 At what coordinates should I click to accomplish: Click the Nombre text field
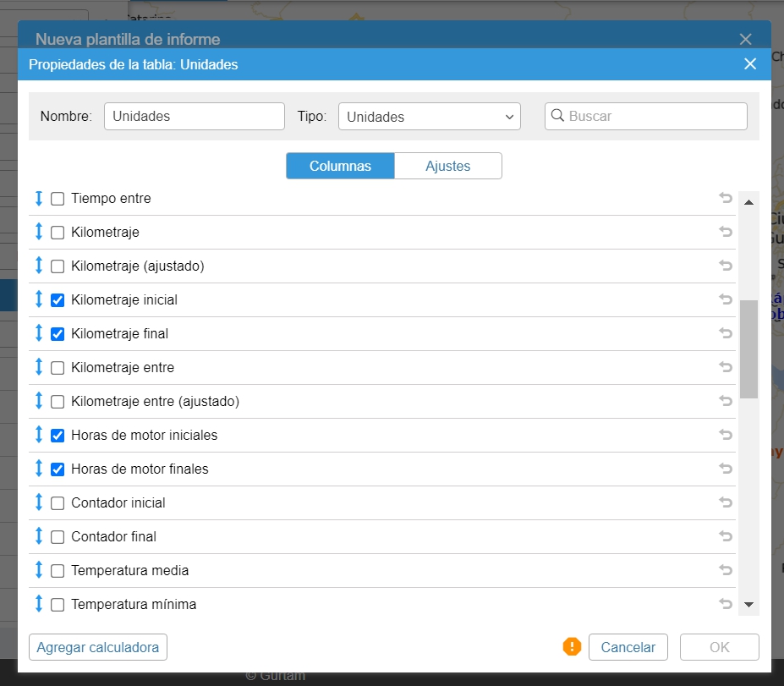click(x=194, y=117)
